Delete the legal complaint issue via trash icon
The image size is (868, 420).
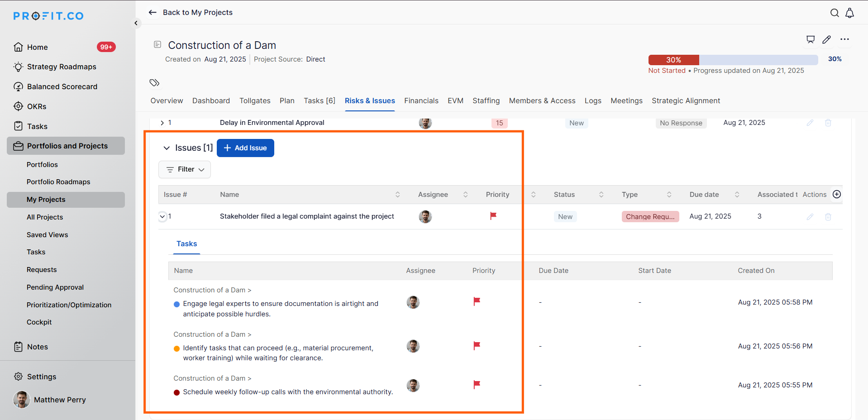click(x=828, y=217)
